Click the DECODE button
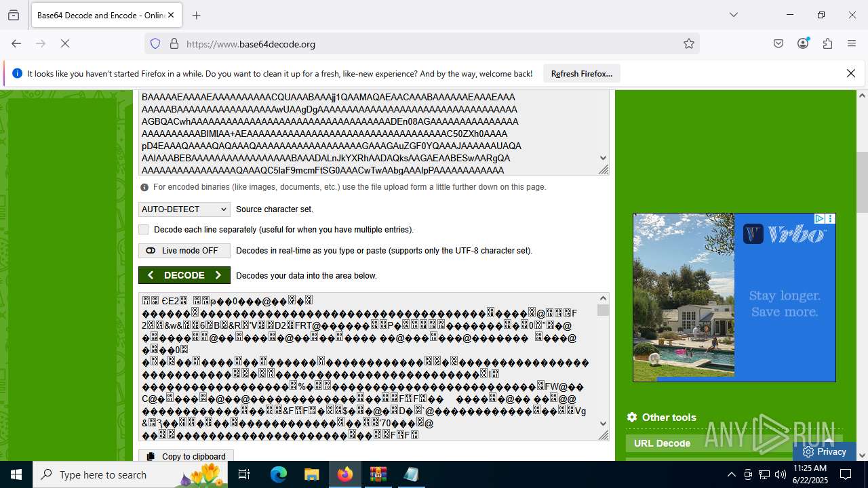Image resolution: width=868 pixels, height=488 pixels. [184, 275]
